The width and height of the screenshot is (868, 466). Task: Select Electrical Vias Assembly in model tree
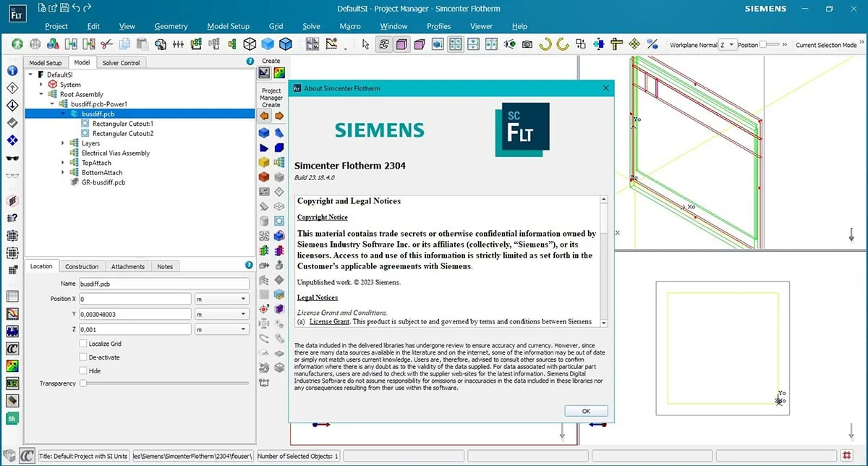click(x=116, y=153)
